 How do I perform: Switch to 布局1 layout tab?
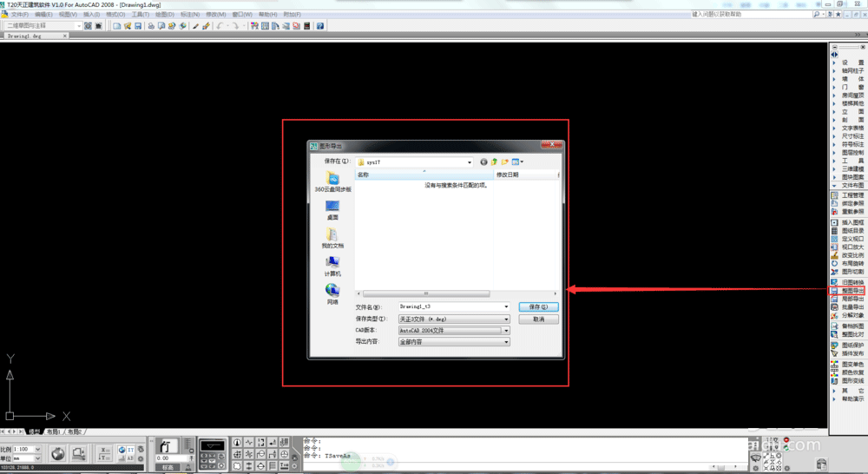(54, 432)
